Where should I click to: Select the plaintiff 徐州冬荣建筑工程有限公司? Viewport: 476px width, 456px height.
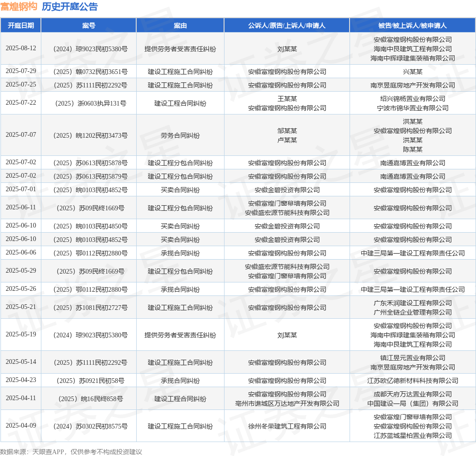[x=287, y=426]
